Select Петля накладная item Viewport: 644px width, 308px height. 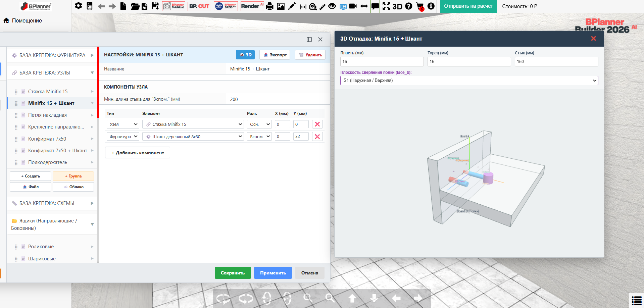point(52,115)
